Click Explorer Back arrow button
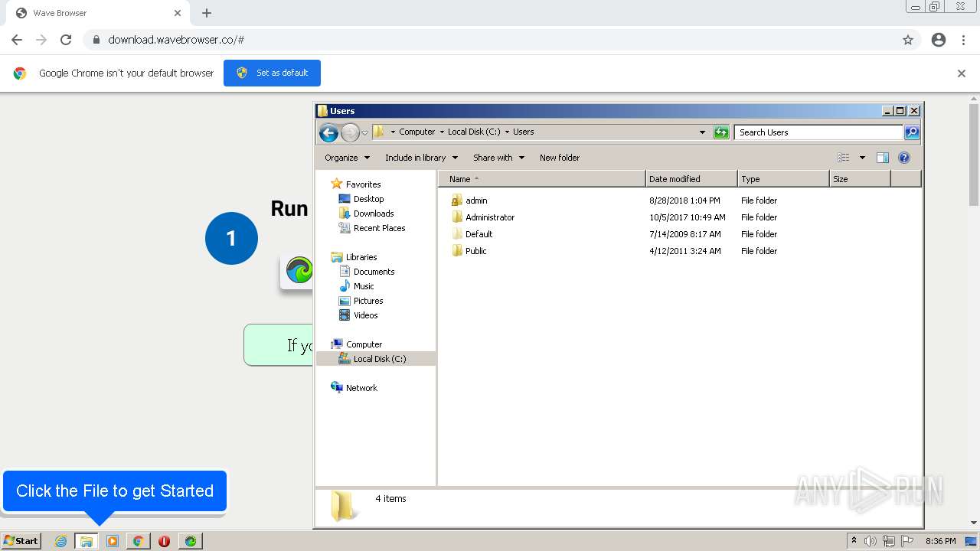The height and width of the screenshot is (551, 980). click(328, 132)
